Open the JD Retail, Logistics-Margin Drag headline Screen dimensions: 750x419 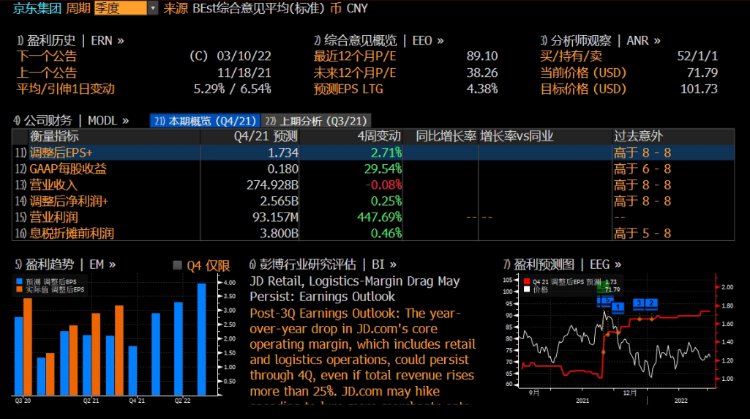354,289
